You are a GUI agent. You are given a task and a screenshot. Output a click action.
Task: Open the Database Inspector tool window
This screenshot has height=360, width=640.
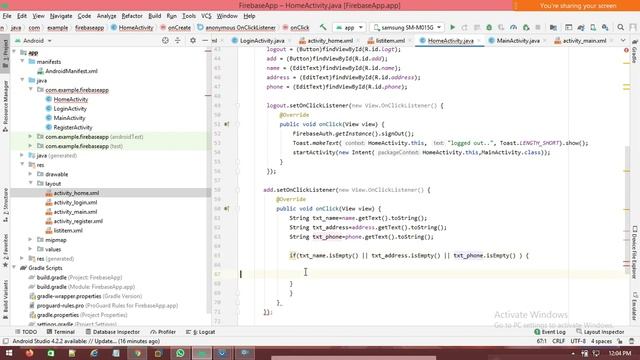pyautogui.click(x=113, y=332)
